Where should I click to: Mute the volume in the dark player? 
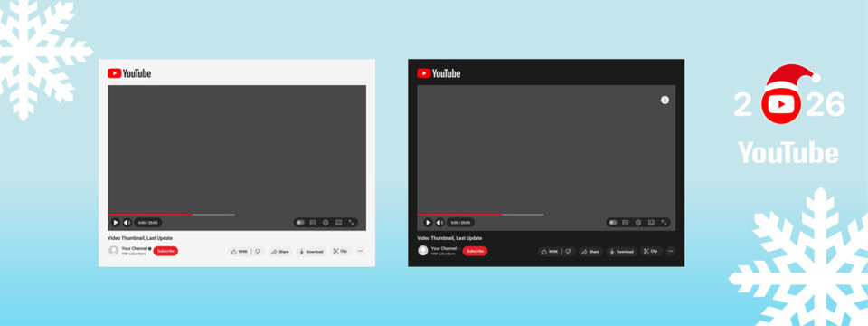point(439,223)
